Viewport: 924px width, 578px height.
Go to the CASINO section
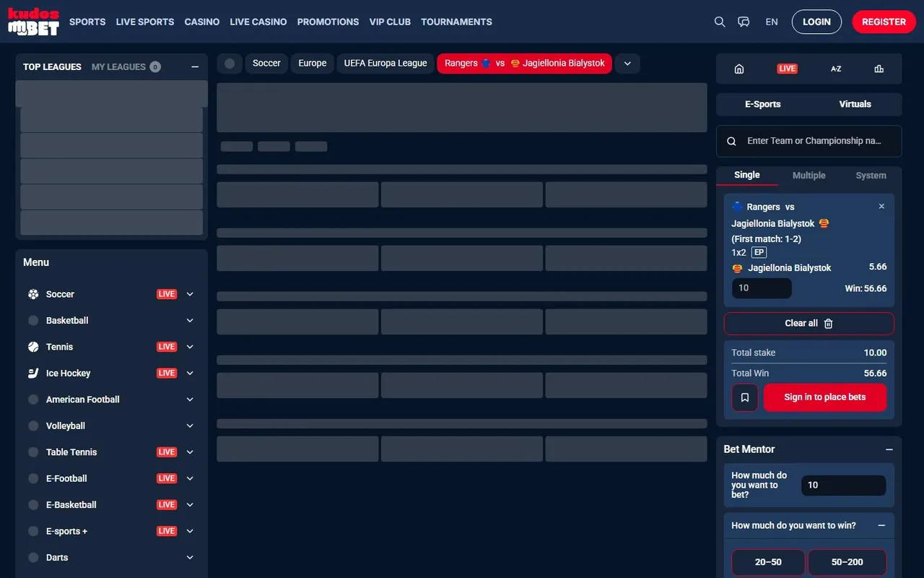coord(202,22)
